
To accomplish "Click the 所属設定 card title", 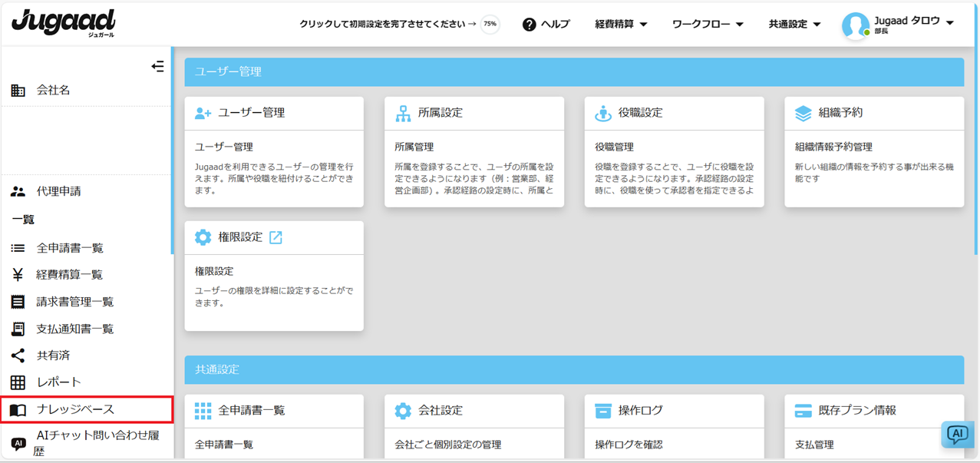I will [x=441, y=113].
